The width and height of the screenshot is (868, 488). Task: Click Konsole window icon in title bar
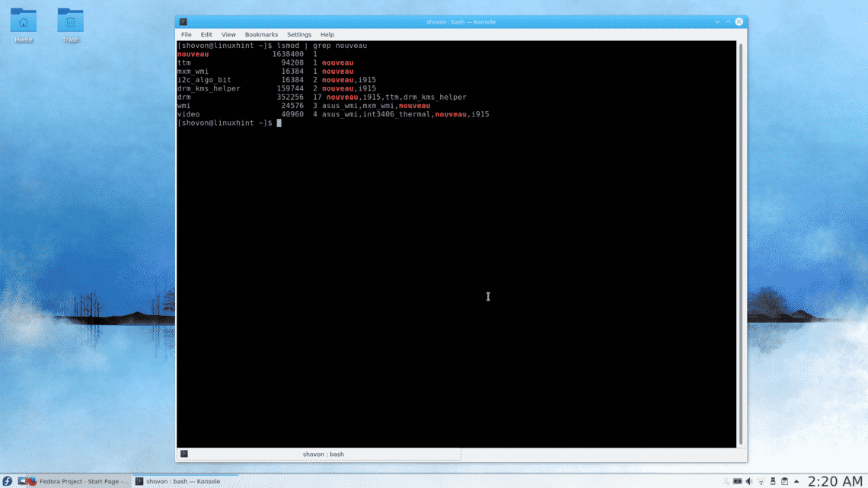click(x=183, y=22)
